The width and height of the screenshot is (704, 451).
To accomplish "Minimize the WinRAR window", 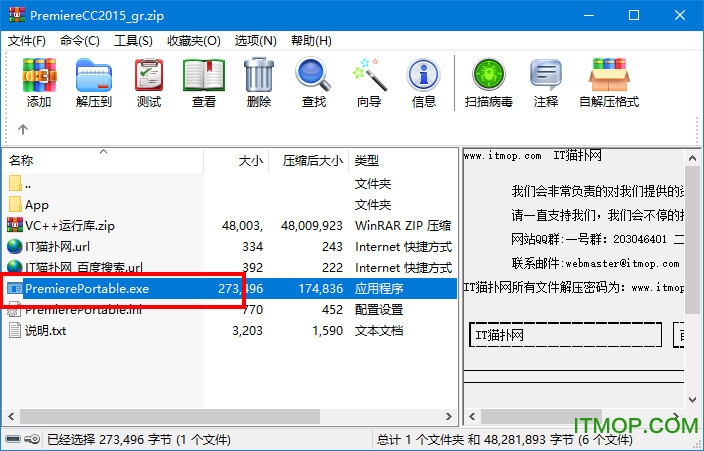I will coord(589,15).
